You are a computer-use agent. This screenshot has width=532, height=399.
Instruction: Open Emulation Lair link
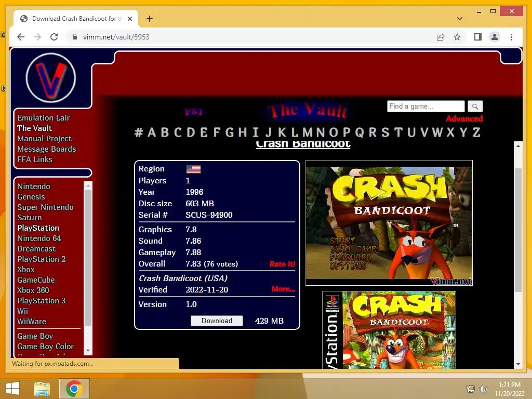coord(44,118)
